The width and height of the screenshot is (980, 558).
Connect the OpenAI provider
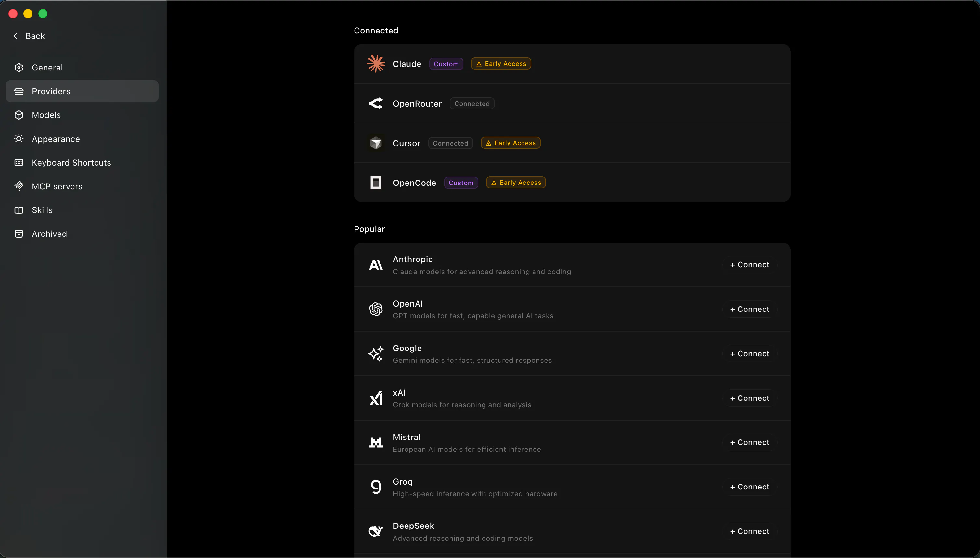pos(750,309)
